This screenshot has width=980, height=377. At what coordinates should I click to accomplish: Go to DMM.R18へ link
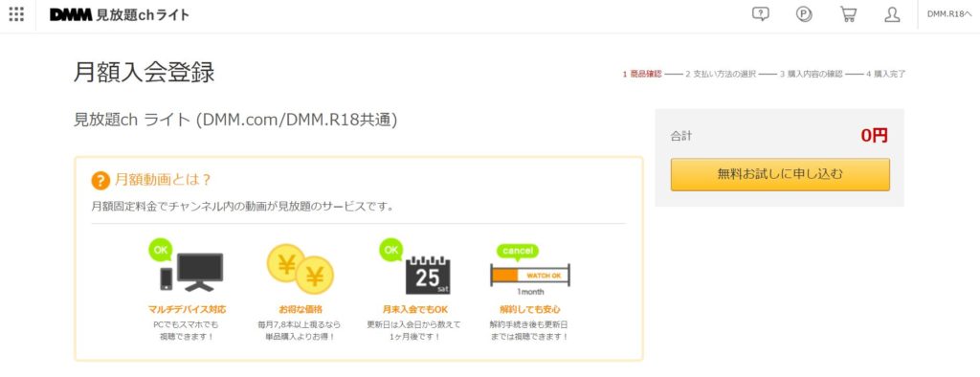(950, 14)
